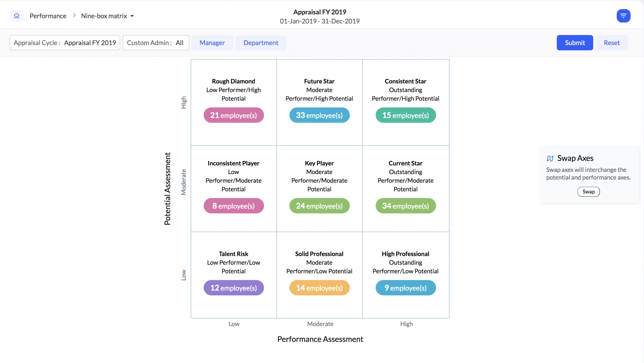Click the home navigation icon
644x363 pixels.
17,15
